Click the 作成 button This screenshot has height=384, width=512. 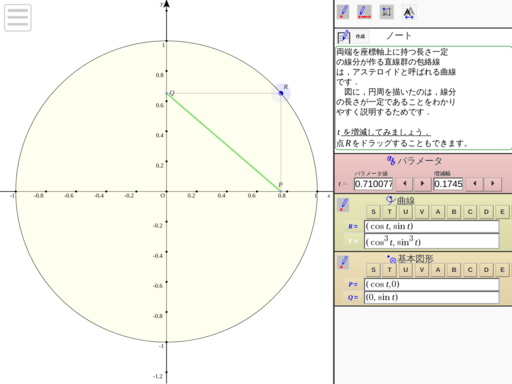click(360, 36)
